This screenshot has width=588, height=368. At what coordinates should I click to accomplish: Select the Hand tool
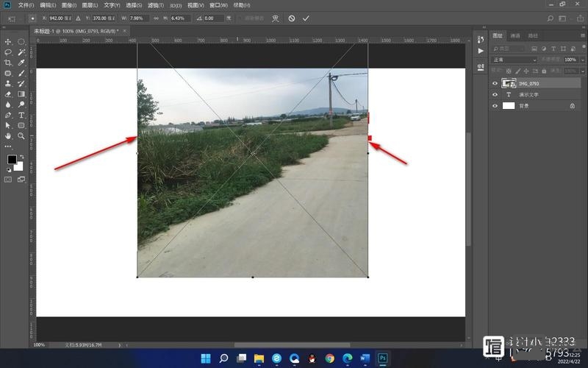point(8,136)
